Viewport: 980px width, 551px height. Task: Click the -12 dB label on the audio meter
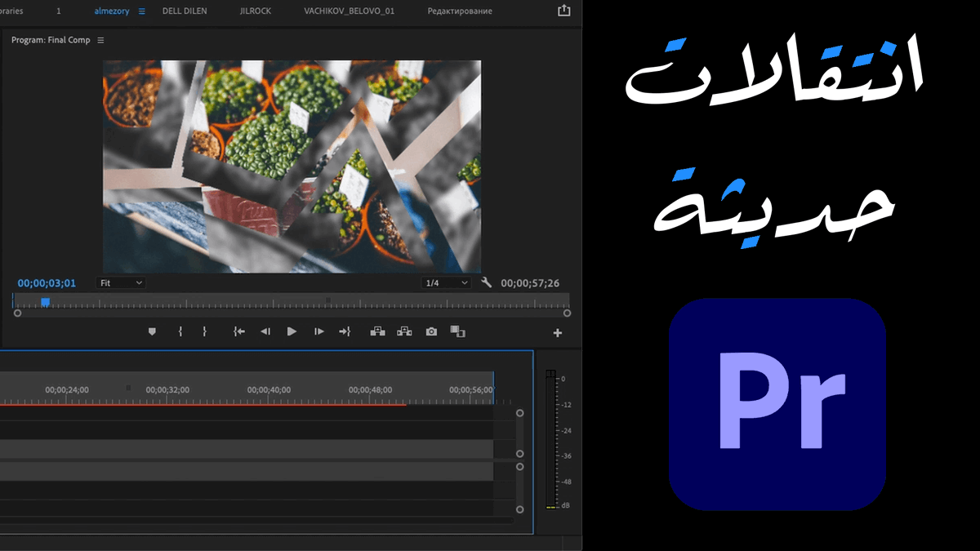566,405
